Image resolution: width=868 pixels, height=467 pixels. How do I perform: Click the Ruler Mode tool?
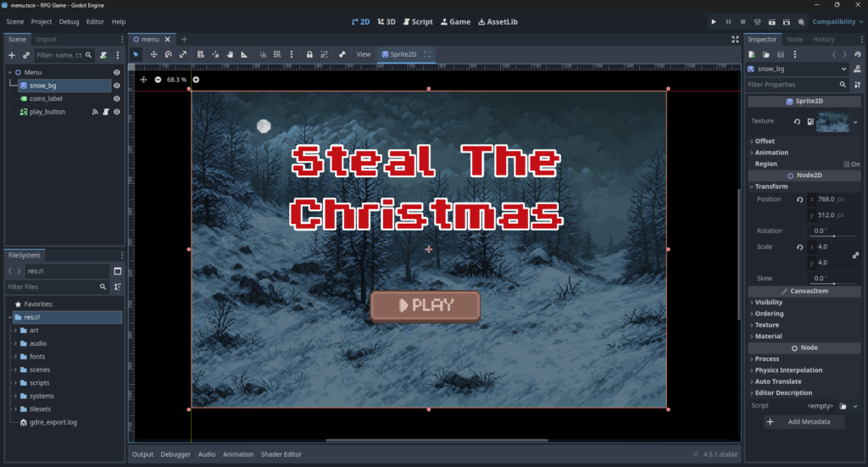pos(245,54)
